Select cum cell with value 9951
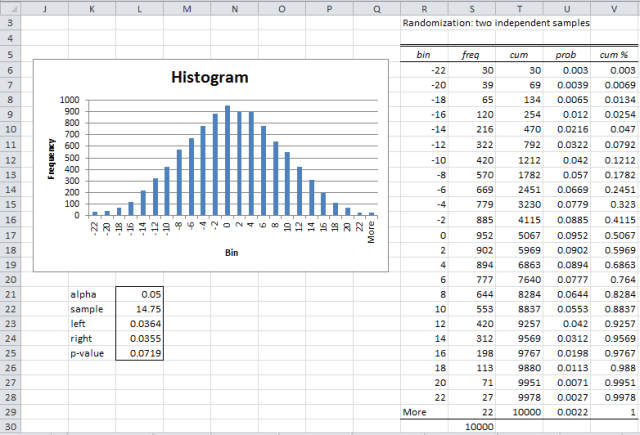Image resolution: width=640 pixels, height=435 pixels. 519,382
